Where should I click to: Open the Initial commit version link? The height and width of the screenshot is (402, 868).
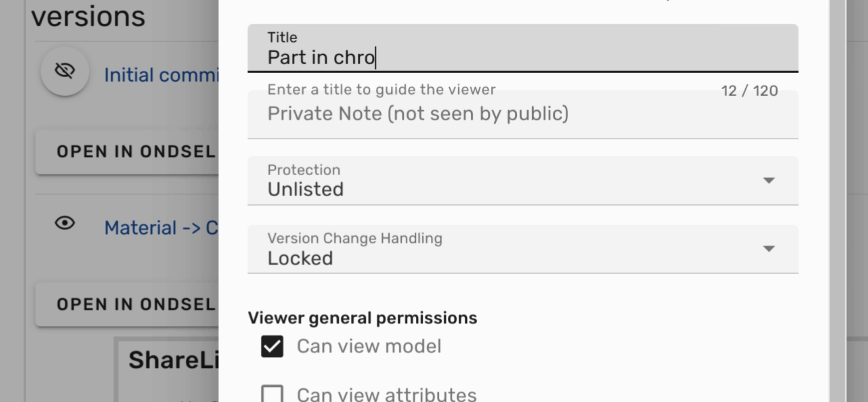click(x=161, y=75)
